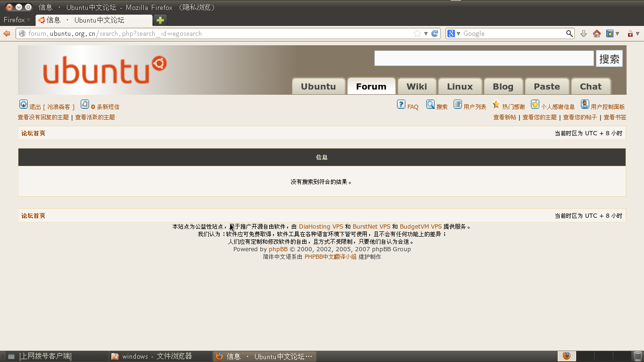Viewport: 644px width, 362px height.
Task: Click the 热门感谢 star icon
Action: [496, 104]
